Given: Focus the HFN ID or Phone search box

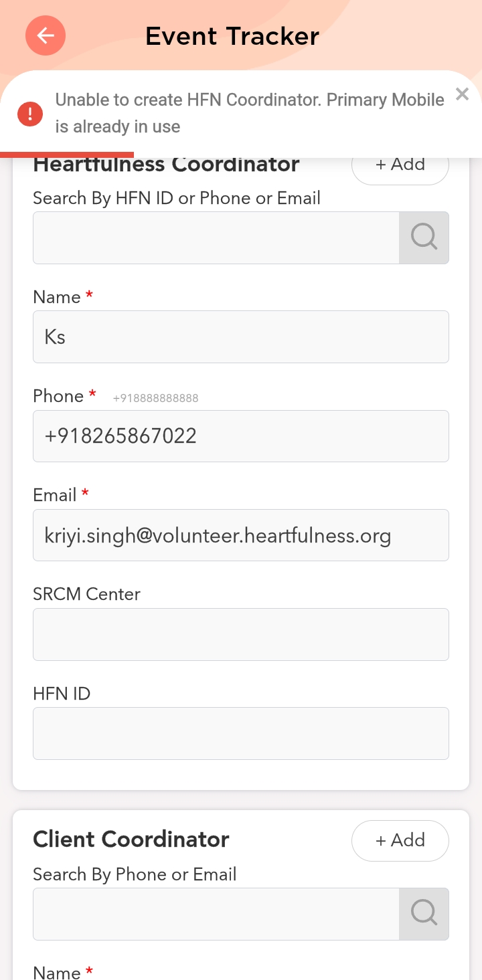Looking at the screenshot, I should tap(216, 237).
